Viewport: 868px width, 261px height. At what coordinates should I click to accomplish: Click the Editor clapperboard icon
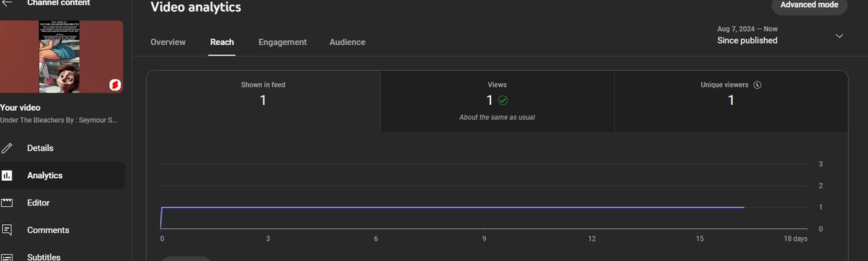coord(8,203)
